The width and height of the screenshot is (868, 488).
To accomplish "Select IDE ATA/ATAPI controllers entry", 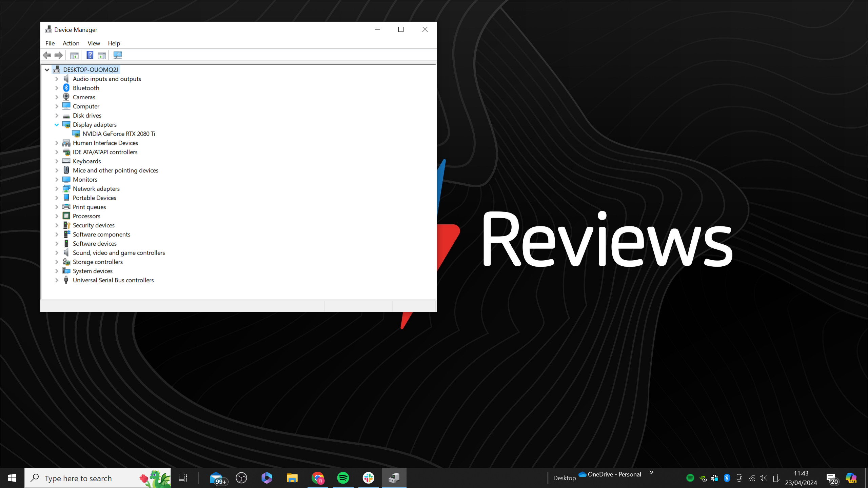I will (x=105, y=152).
